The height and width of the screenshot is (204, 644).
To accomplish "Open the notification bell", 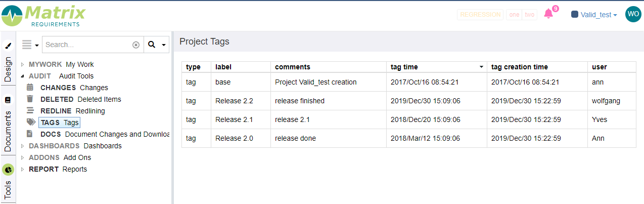I will point(548,14).
